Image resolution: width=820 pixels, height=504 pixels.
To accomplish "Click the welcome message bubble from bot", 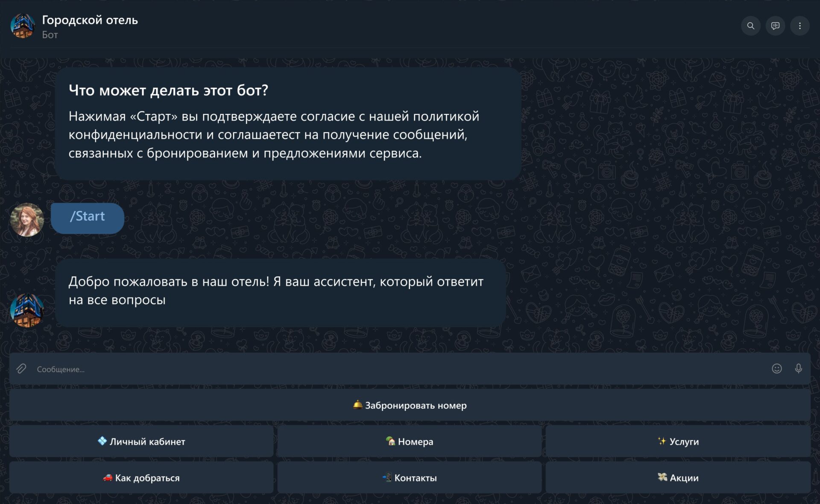I will [280, 291].
